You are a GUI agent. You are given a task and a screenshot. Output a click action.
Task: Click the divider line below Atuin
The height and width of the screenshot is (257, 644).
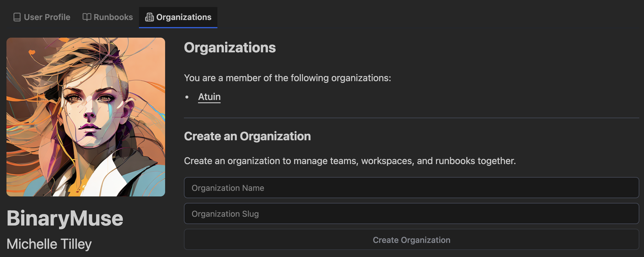click(x=411, y=118)
